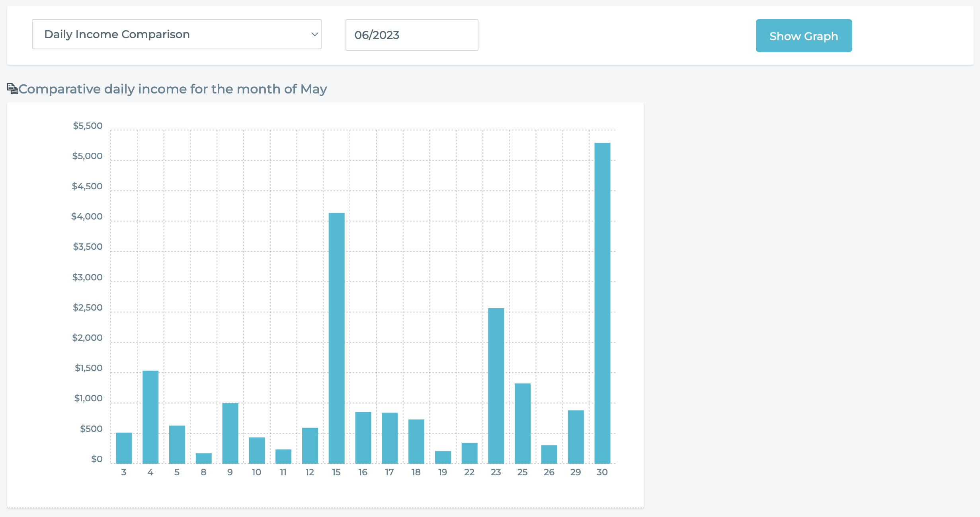Click the $2,500 y-axis label
The height and width of the screenshot is (517, 980).
coord(88,308)
